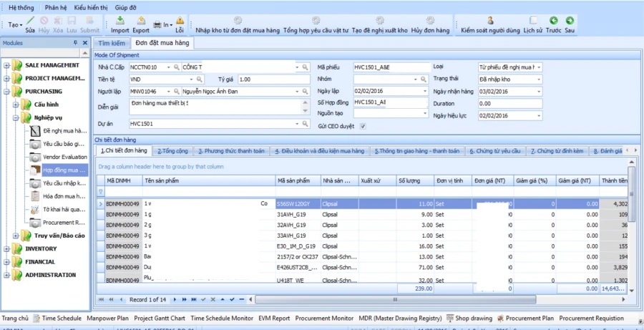
Task: Click the horizontal scrollbar in order grid
Action: (395, 300)
